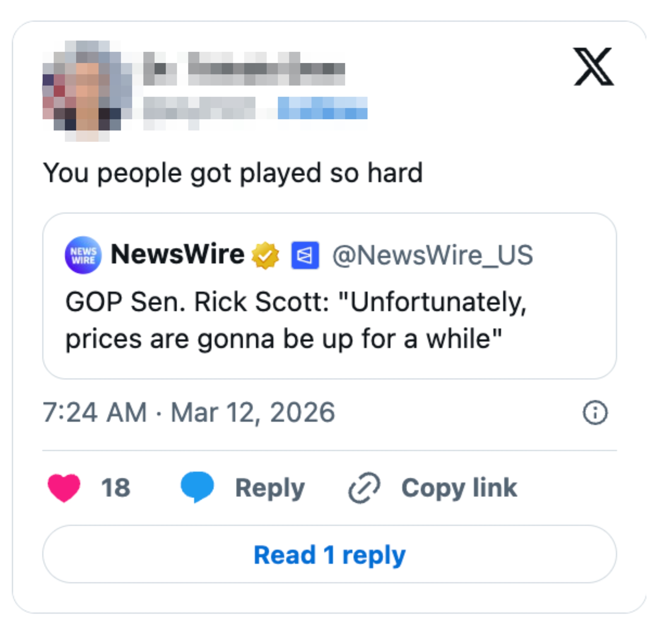Click the "You people got played so hard" text
Viewport: 672px width, 631px height.
(x=233, y=173)
